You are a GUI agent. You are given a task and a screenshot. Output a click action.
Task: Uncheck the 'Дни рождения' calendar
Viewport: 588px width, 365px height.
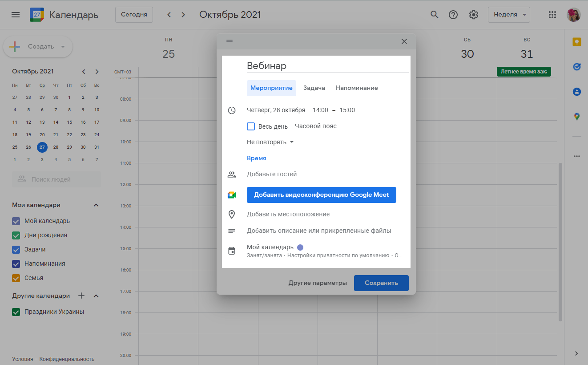click(x=16, y=235)
